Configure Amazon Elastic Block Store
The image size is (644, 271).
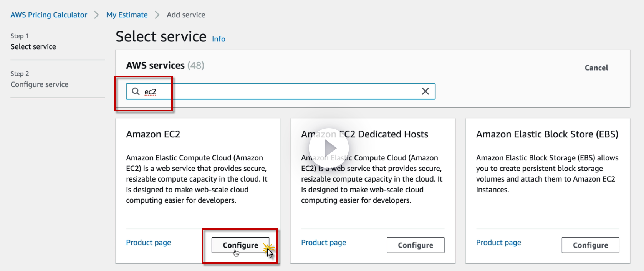point(590,245)
